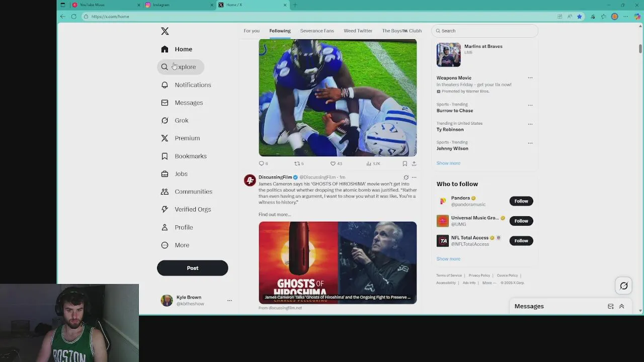This screenshot has width=644, height=362.
Task: Open options for Johnny Wilson trend
Action: point(530,143)
